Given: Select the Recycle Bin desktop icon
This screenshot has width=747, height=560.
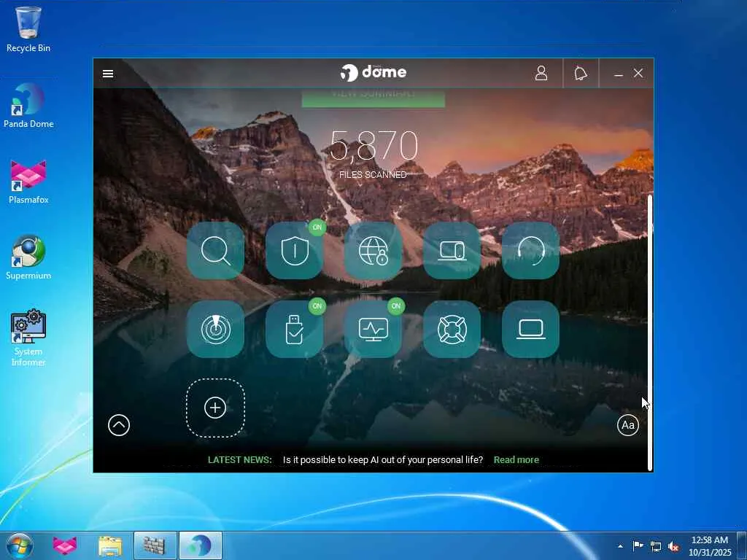Looking at the screenshot, I should (x=28, y=29).
